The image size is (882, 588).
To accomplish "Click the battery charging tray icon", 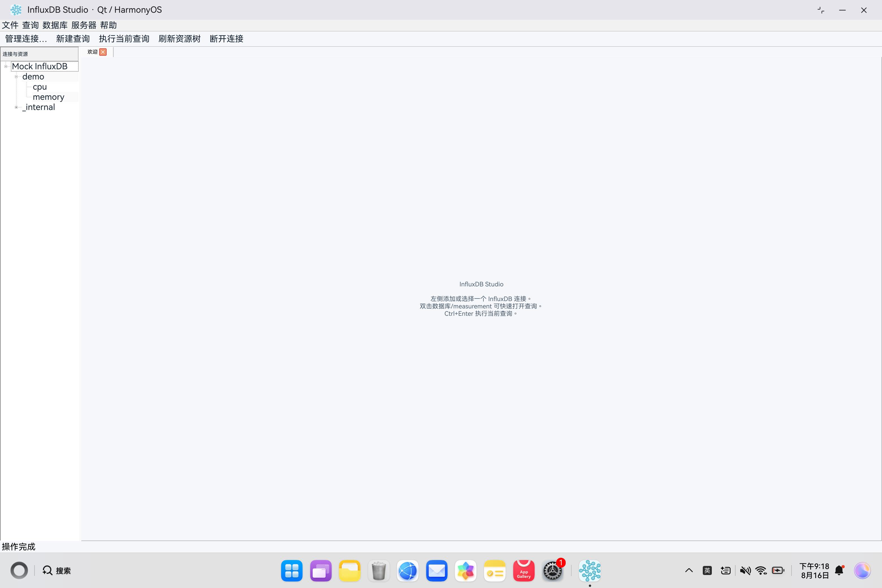I will 778,570.
